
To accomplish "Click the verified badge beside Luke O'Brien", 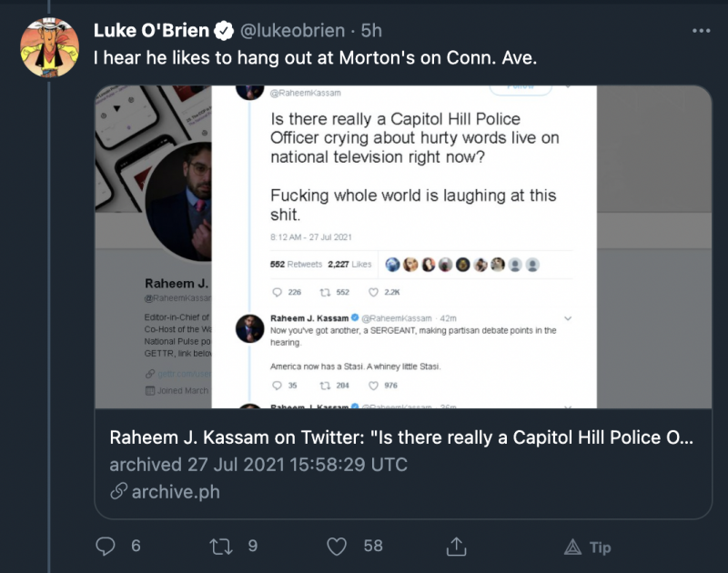I will click(224, 31).
